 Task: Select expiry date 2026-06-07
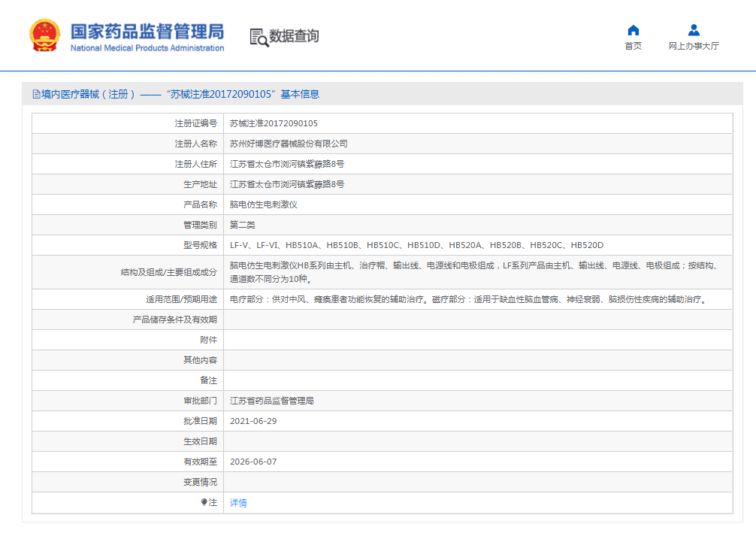tap(253, 462)
